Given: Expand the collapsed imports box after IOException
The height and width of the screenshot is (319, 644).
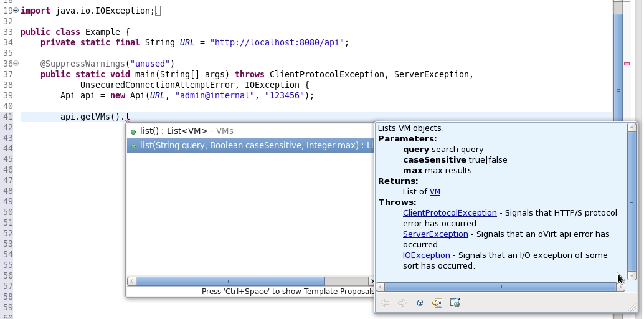Looking at the screenshot, I should click(158, 11).
